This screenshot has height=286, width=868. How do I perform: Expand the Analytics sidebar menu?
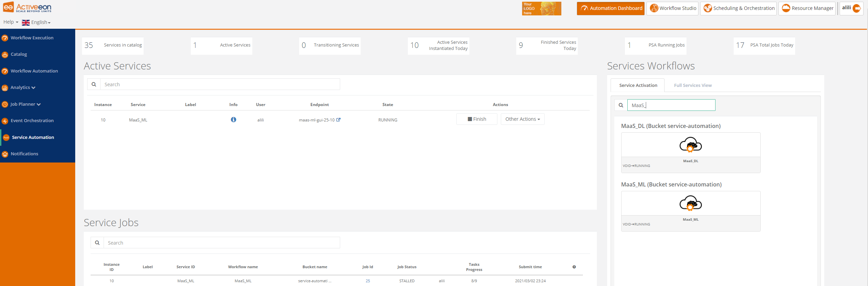click(23, 87)
